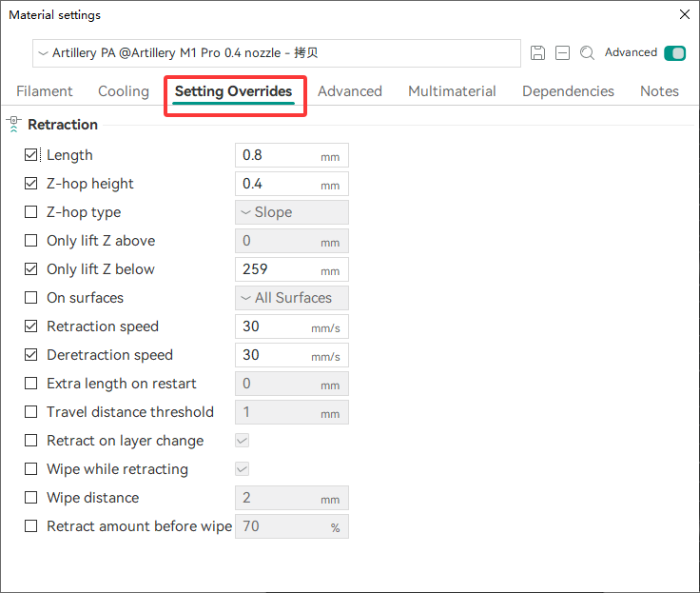Toggle the Advanced mode switch
This screenshot has height=593, width=700.
(x=674, y=53)
